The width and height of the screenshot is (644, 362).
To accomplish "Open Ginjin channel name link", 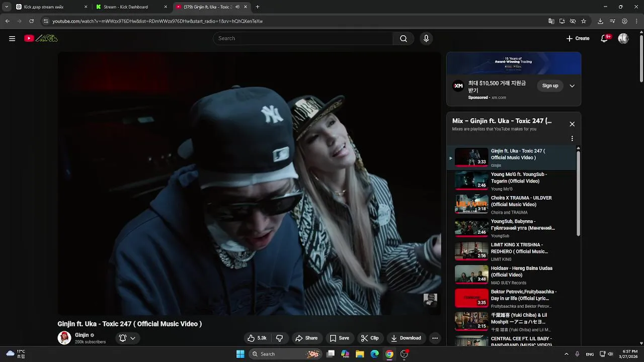I will [x=82, y=335].
